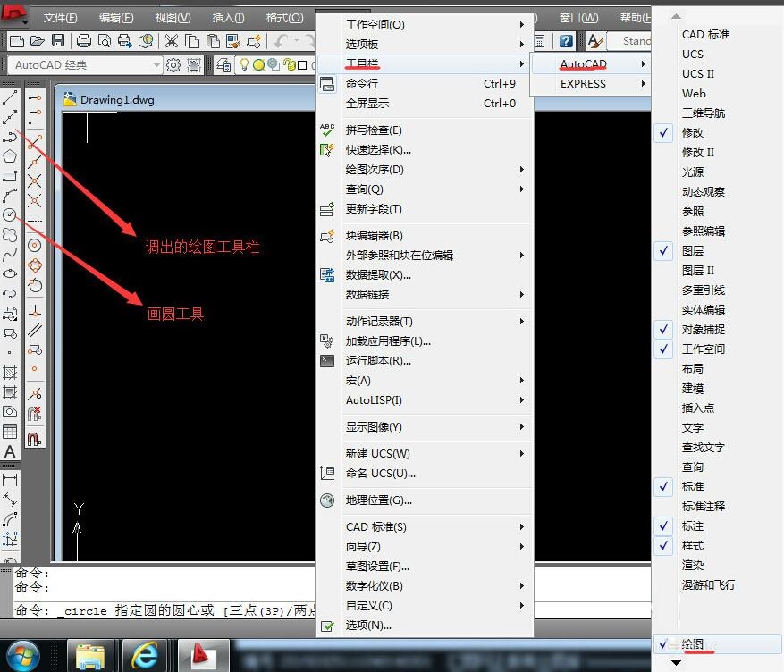Select the Rectangle draw tool
This screenshot has width=784, height=672.
[x=10, y=176]
